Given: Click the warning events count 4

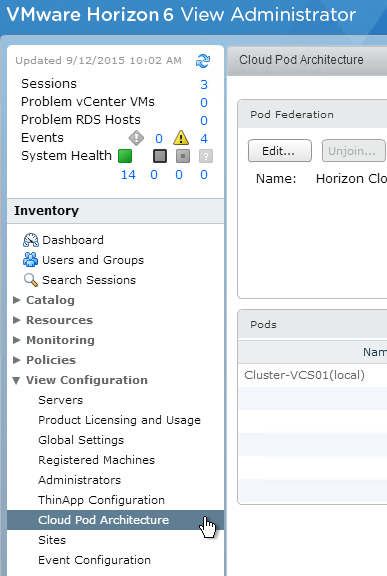Looking at the screenshot, I should pos(204,138).
